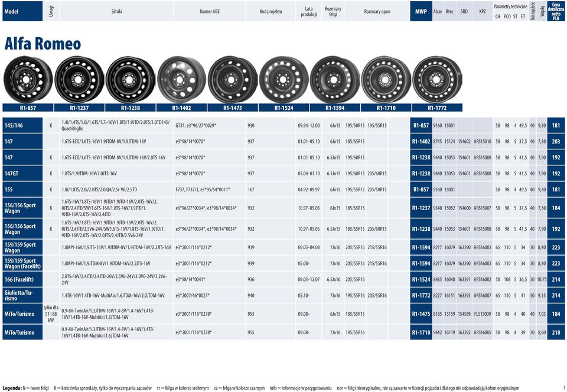Click the Legenda text at the bottom
Viewport: 567px width, 392px height.
261,388
